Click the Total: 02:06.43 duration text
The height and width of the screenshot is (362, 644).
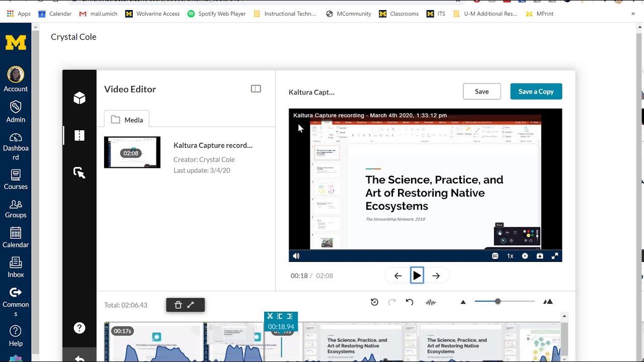(x=126, y=305)
